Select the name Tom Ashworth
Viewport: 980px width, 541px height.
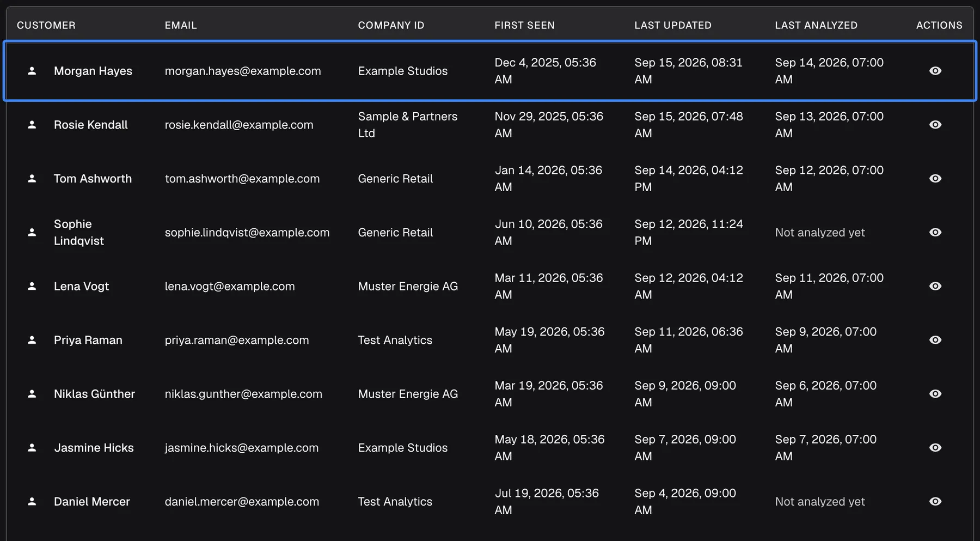click(x=93, y=179)
